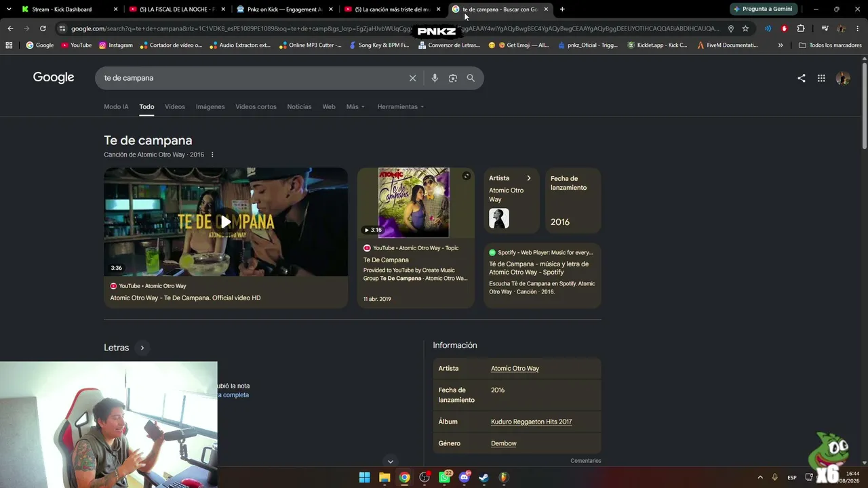Show more bookmarks with the chevron
The width and height of the screenshot is (868, 488).
[x=781, y=45]
